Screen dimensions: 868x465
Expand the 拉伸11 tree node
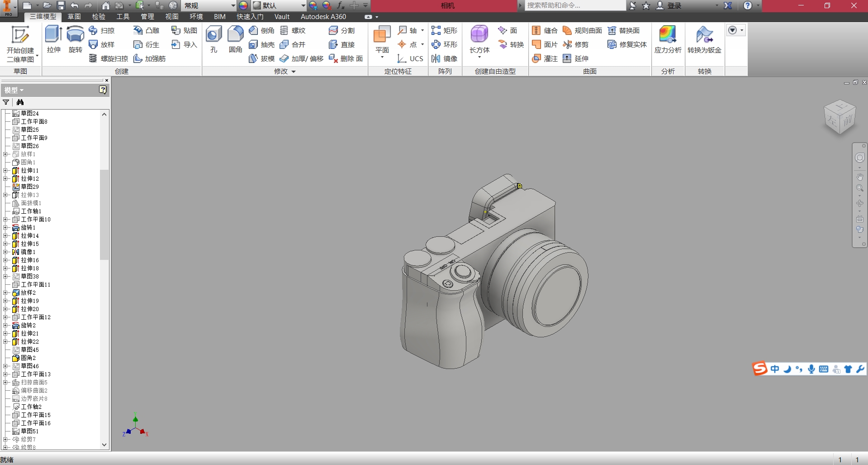click(x=5, y=171)
